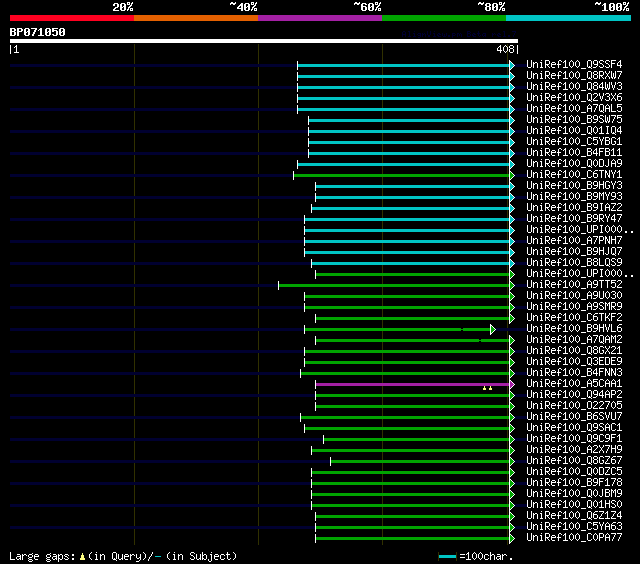Click the purple alignment bar for A5CAA1

(x=413, y=384)
